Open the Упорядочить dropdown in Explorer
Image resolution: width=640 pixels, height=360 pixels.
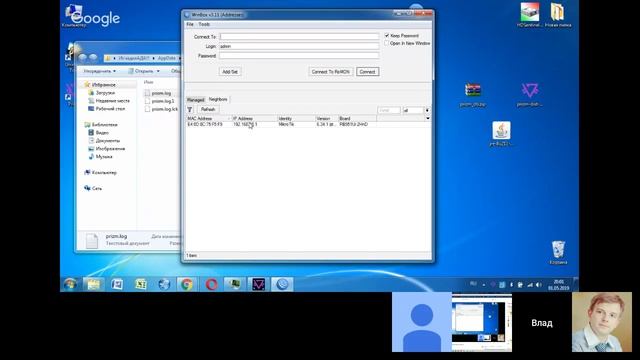pos(100,71)
